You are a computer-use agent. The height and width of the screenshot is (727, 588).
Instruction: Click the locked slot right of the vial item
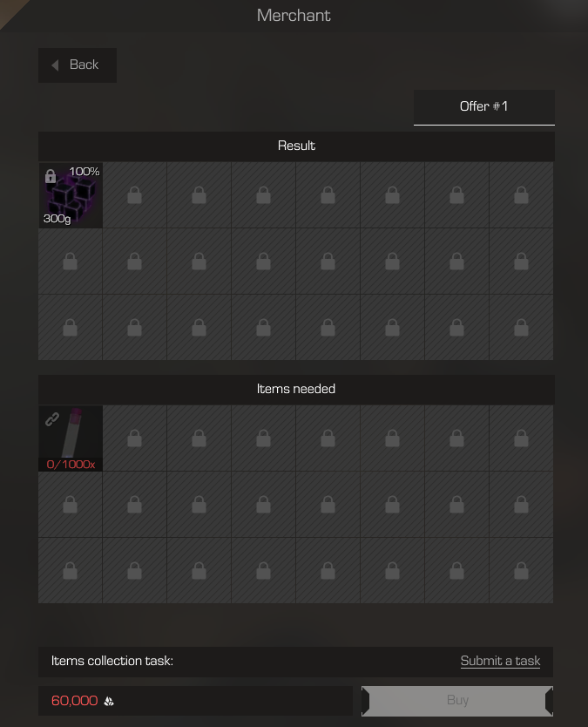[135, 438]
